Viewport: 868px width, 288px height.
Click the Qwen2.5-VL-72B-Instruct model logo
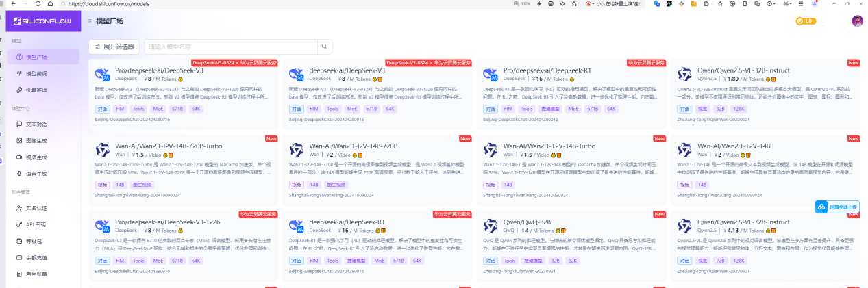pos(685,226)
